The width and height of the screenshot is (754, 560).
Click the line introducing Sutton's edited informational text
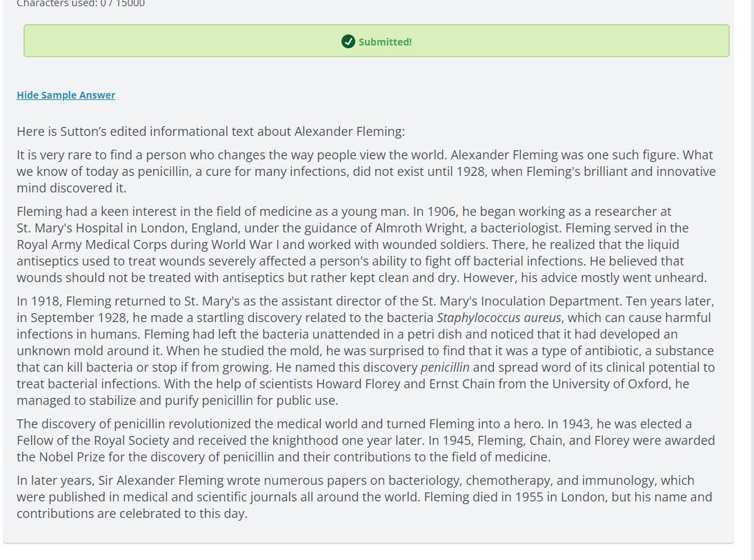210,131
